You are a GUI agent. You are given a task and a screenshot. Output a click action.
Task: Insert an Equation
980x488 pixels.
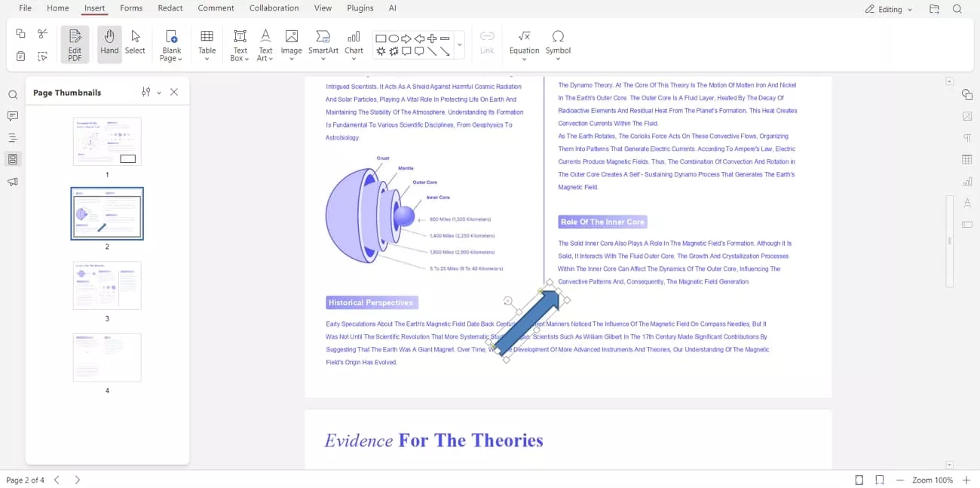pyautogui.click(x=524, y=44)
